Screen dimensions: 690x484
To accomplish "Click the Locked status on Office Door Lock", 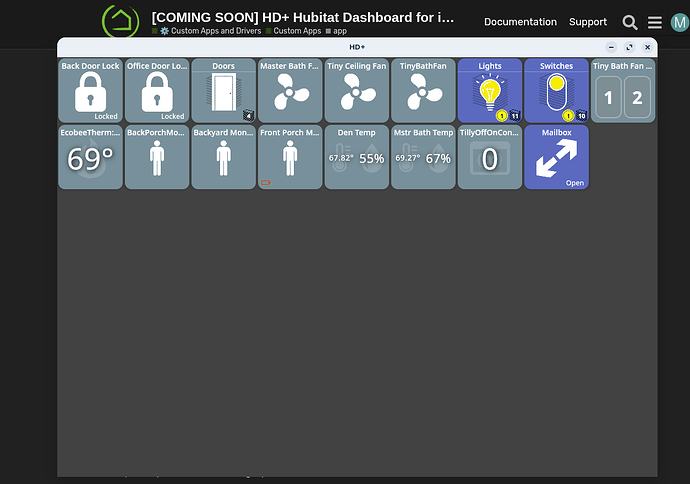I will [x=172, y=117].
